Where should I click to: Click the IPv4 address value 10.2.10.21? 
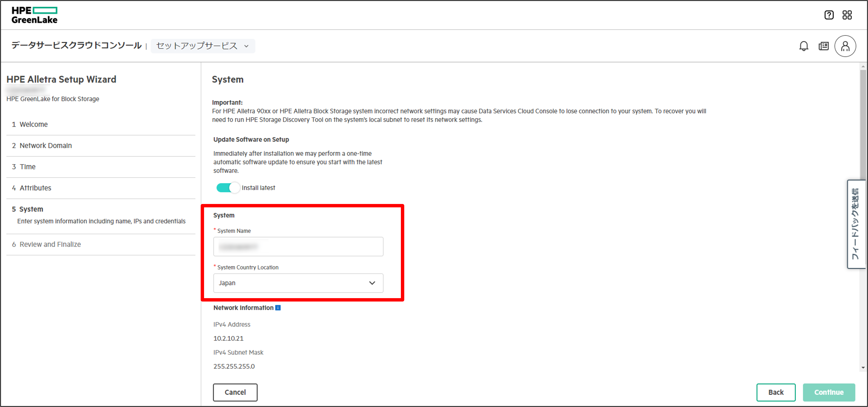pyautogui.click(x=228, y=338)
